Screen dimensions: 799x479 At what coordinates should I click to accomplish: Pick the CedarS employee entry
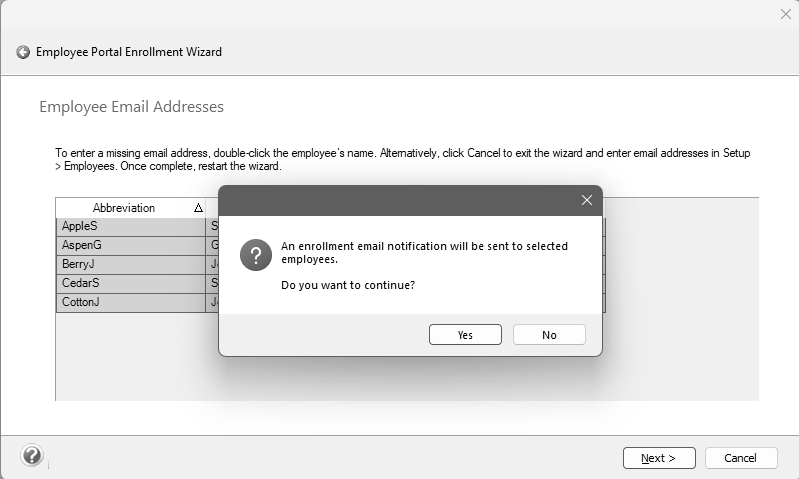pos(130,283)
